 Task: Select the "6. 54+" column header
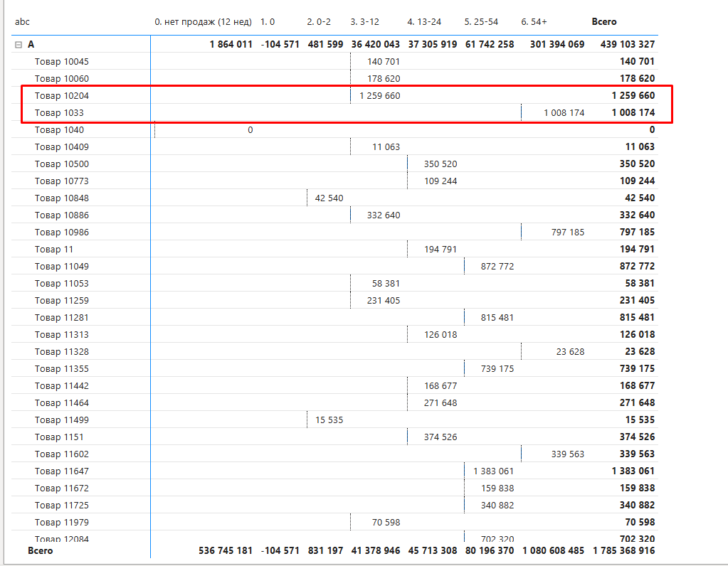pos(534,22)
